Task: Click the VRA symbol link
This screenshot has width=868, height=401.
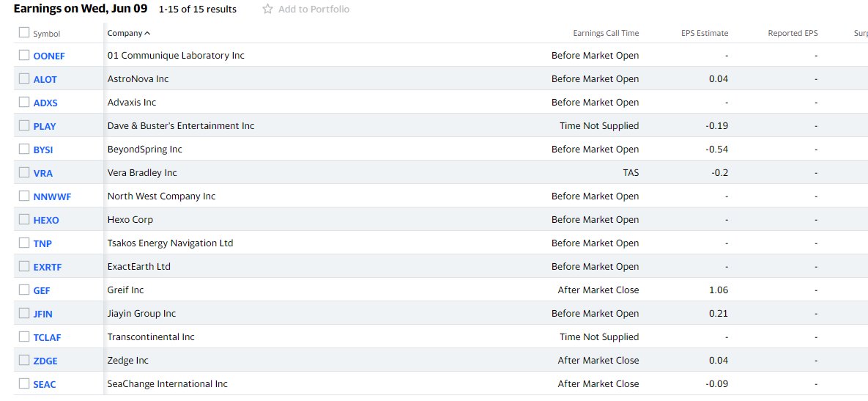Action: (42, 173)
